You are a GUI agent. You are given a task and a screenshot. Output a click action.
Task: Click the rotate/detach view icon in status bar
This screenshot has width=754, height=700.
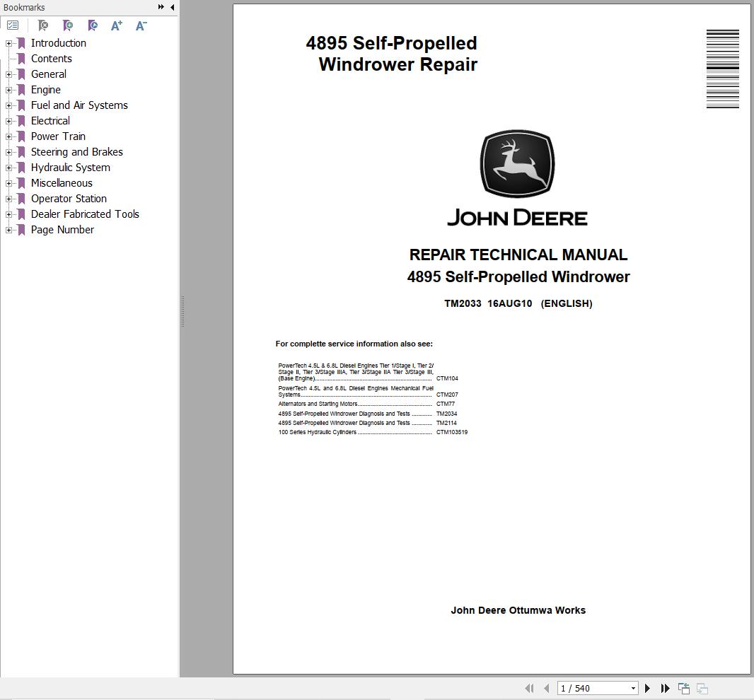(684, 689)
